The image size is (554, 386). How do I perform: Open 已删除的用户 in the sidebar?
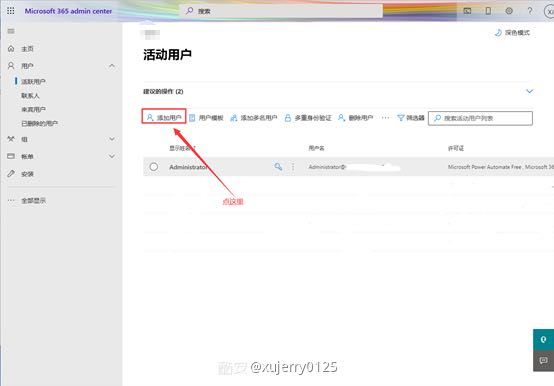[40, 123]
